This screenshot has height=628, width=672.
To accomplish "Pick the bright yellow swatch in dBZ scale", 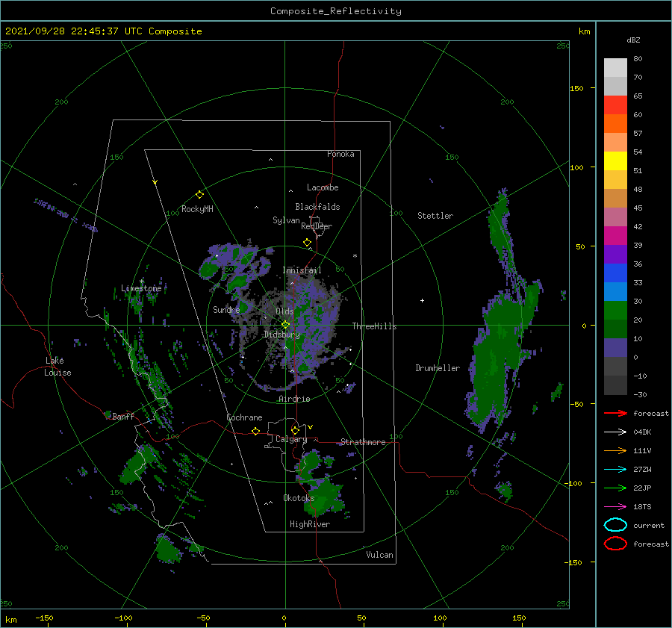I will click(x=615, y=161).
